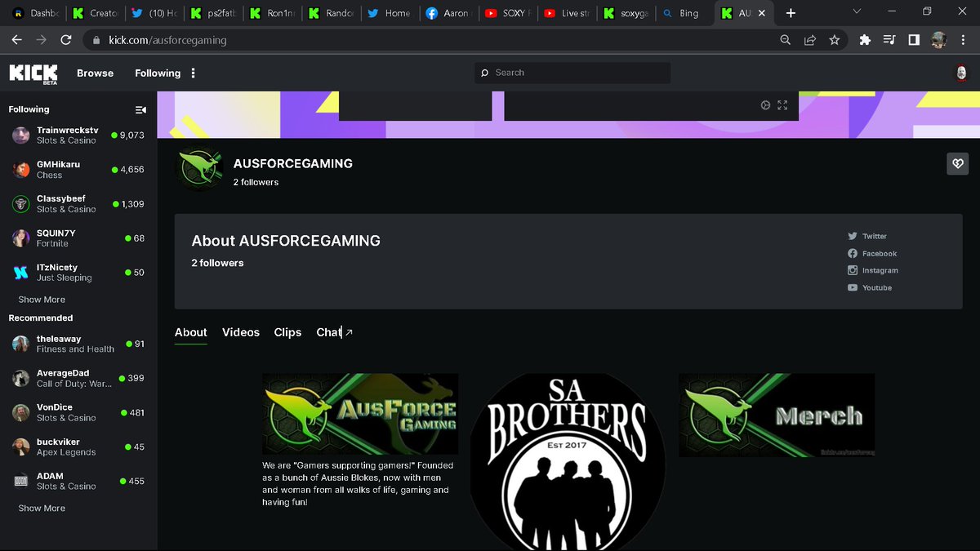This screenshot has height=551, width=980.
Task: Switch to the Clips tab
Action: [x=287, y=332]
